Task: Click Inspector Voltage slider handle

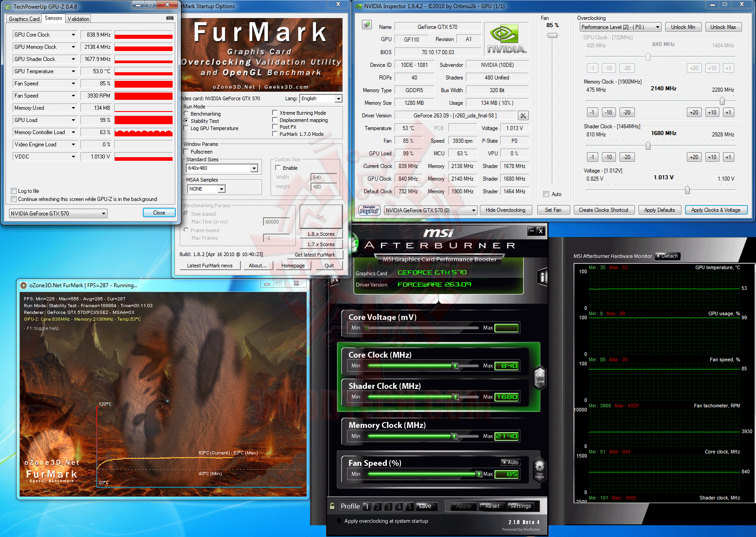Action: click(x=687, y=190)
